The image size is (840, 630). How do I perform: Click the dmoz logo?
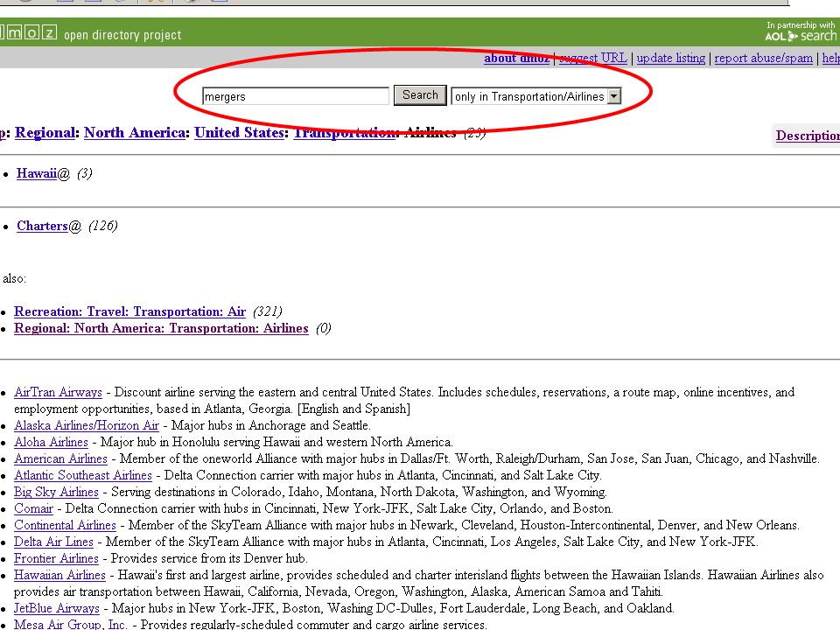(28, 32)
